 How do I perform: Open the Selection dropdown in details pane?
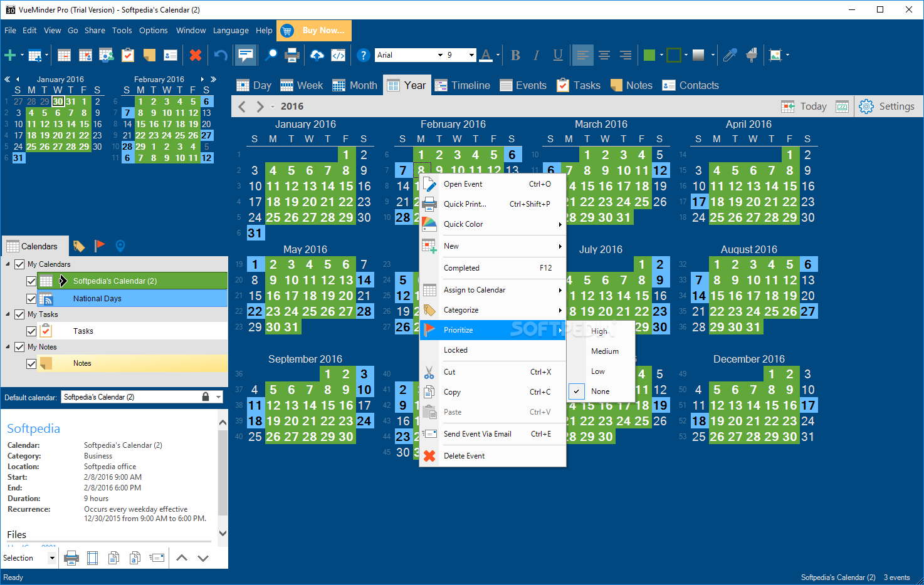52,557
